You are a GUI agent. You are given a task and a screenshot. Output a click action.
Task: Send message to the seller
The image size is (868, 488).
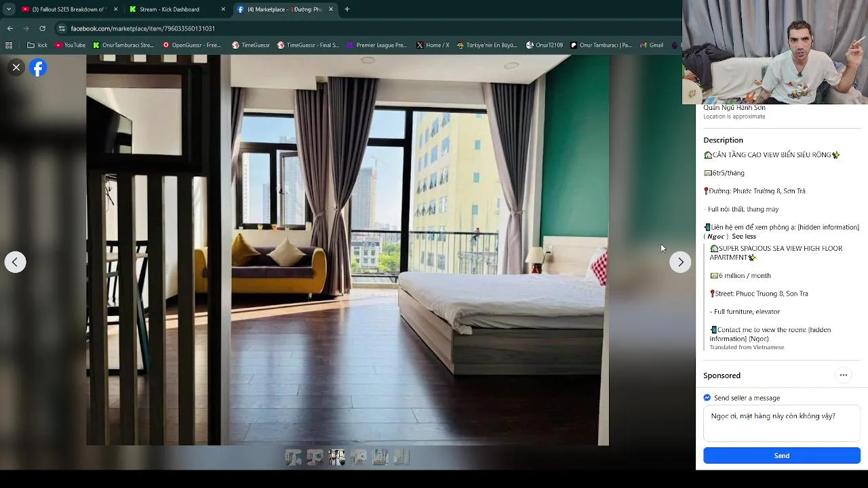[782, 455]
